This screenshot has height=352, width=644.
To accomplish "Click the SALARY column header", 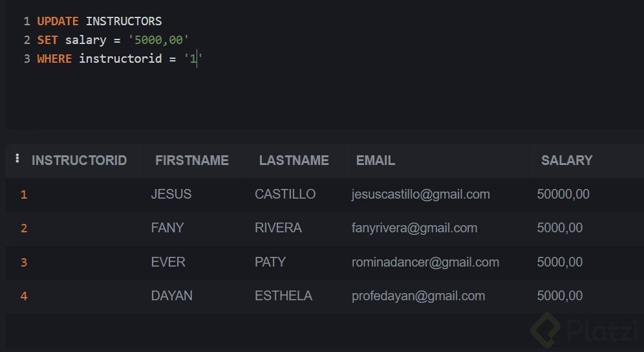I will [566, 160].
